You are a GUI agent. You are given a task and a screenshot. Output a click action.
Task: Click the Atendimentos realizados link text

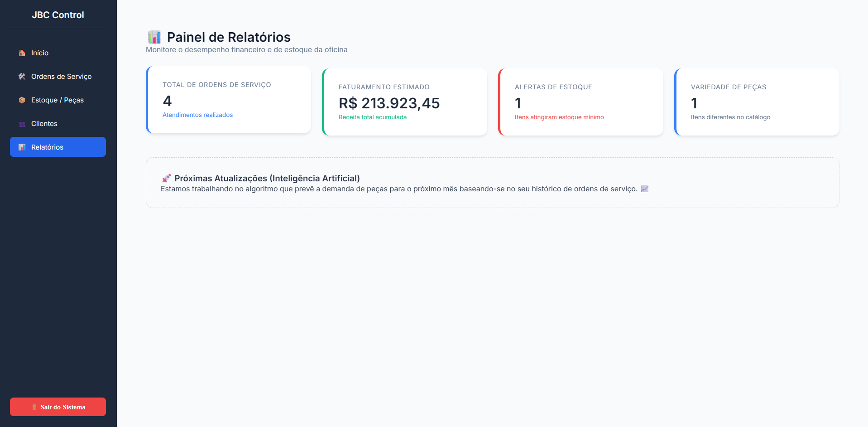(197, 115)
